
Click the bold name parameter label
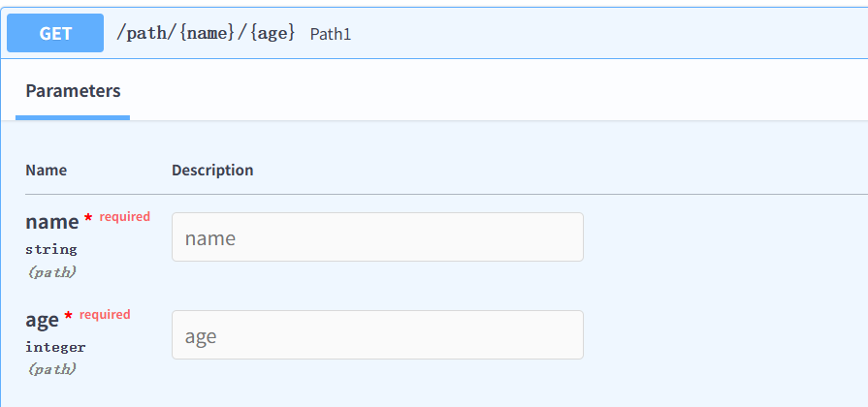pos(52,221)
